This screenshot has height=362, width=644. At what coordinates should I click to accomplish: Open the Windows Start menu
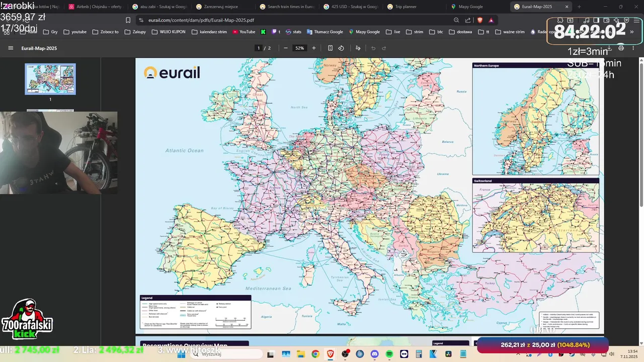pyautogui.click(x=181, y=354)
